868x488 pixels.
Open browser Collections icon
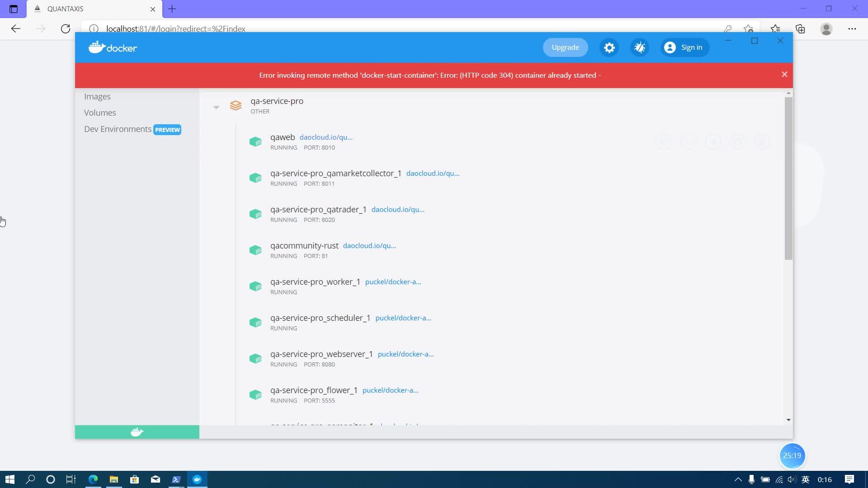800,29
